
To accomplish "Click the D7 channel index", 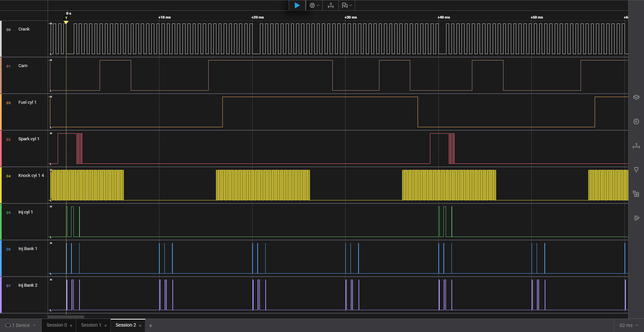I will pos(8,286).
